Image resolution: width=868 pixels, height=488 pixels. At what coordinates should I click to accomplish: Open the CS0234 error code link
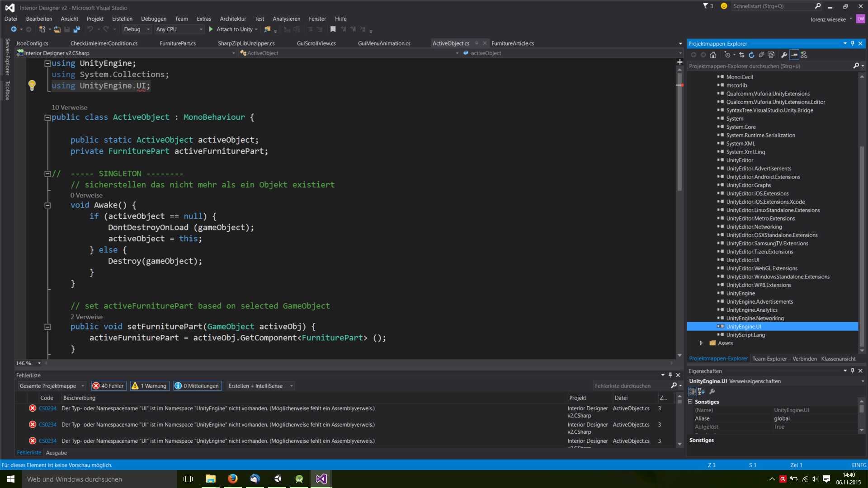47,408
